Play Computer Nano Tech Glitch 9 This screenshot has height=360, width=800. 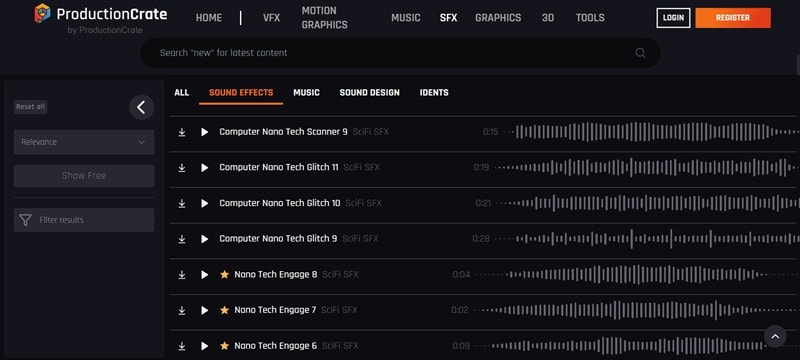pyautogui.click(x=205, y=239)
